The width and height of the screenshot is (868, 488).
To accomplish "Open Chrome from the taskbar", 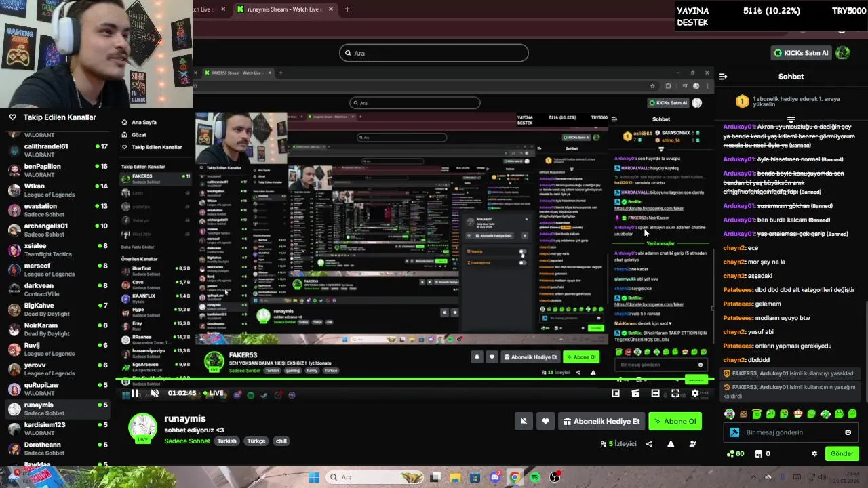I will pyautogui.click(x=515, y=477).
